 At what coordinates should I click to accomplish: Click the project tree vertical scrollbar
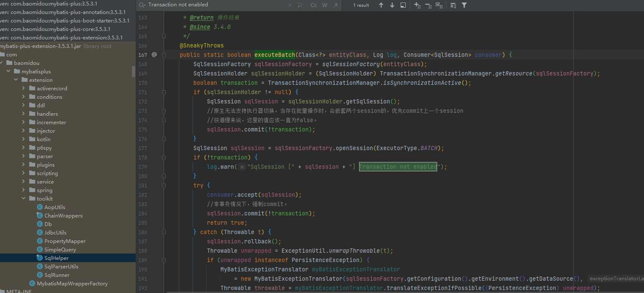click(x=134, y=72)
